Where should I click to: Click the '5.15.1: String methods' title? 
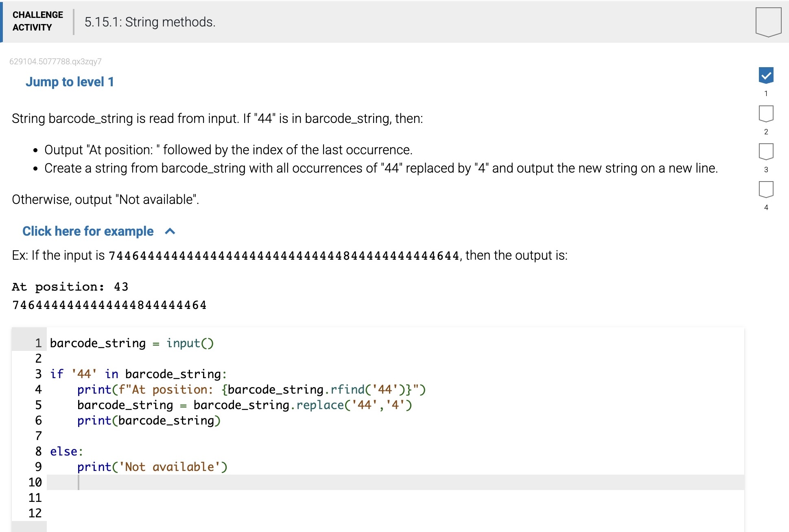click(x=150, y=22)
